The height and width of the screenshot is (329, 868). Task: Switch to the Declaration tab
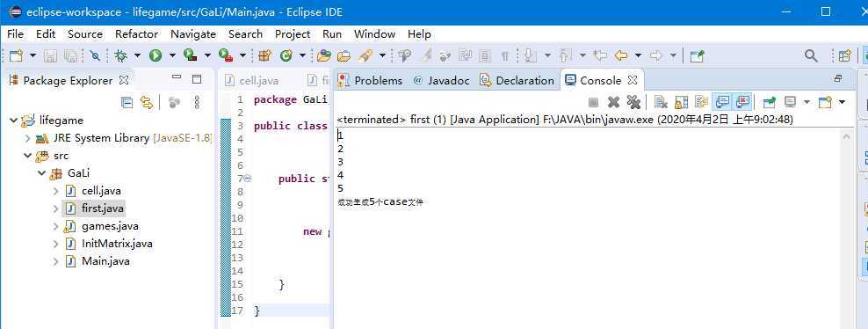[x=517, y=80]
